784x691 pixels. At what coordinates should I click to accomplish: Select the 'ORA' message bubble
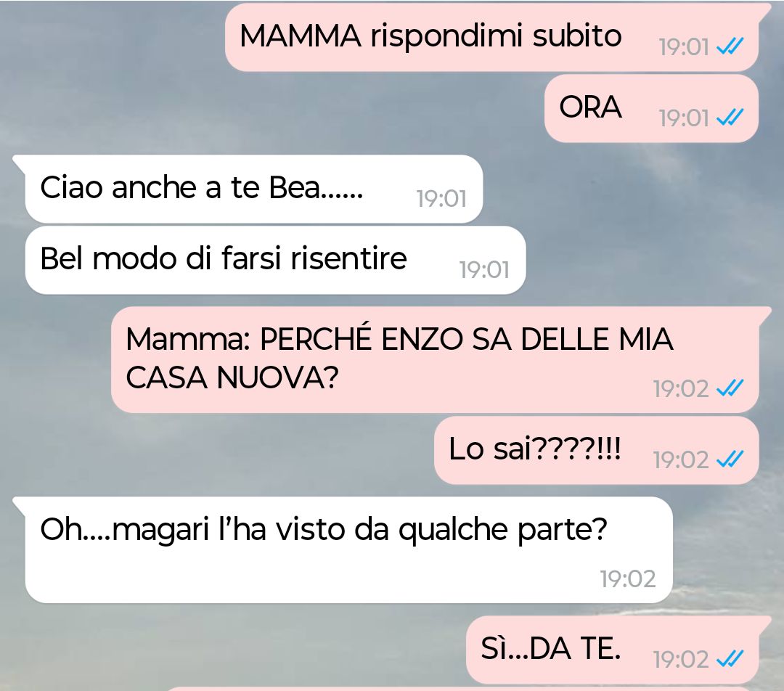coord(651,108)
